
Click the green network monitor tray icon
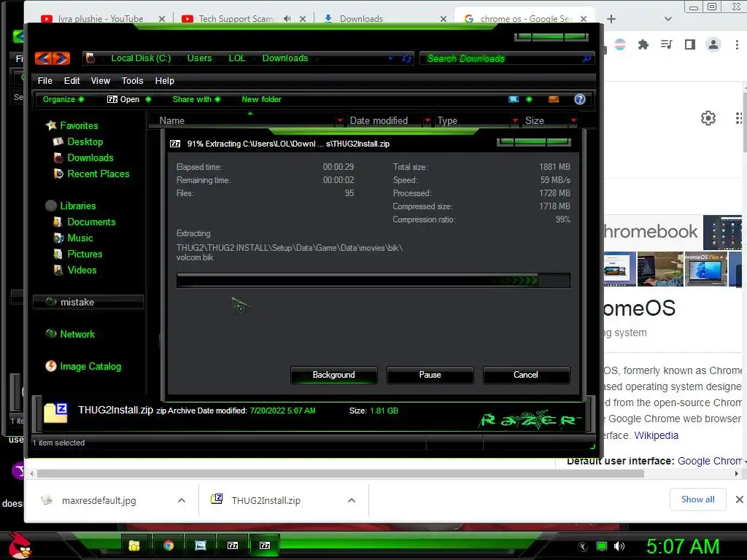click(x=602, y=546)
